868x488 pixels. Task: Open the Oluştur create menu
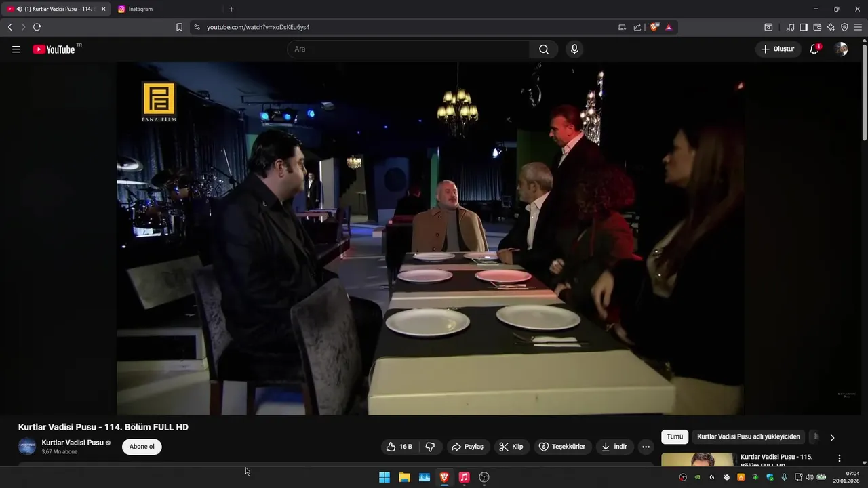coord(778,49)
